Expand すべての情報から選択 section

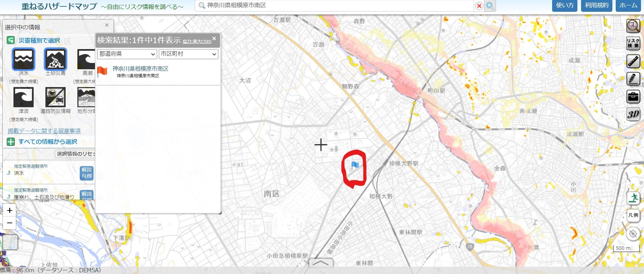pos(47,142)
